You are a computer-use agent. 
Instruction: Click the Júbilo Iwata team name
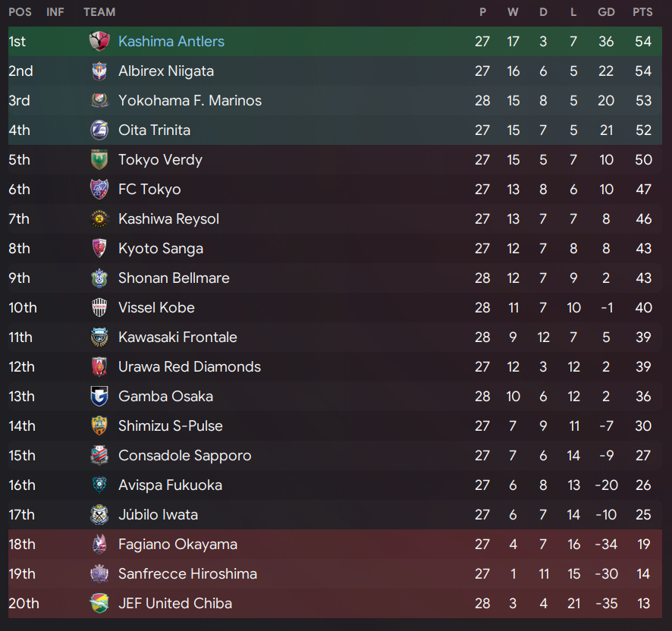coord(159,514)
